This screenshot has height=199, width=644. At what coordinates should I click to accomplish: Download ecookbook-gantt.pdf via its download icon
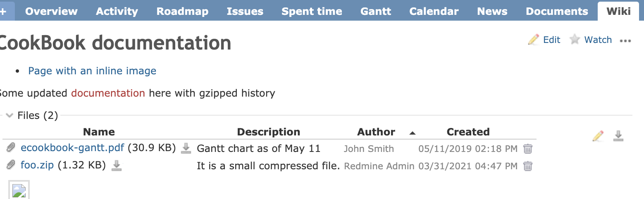186,148
